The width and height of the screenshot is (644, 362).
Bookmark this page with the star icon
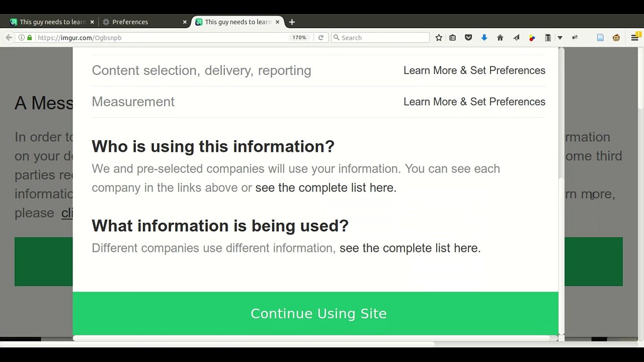pos(439,38)
